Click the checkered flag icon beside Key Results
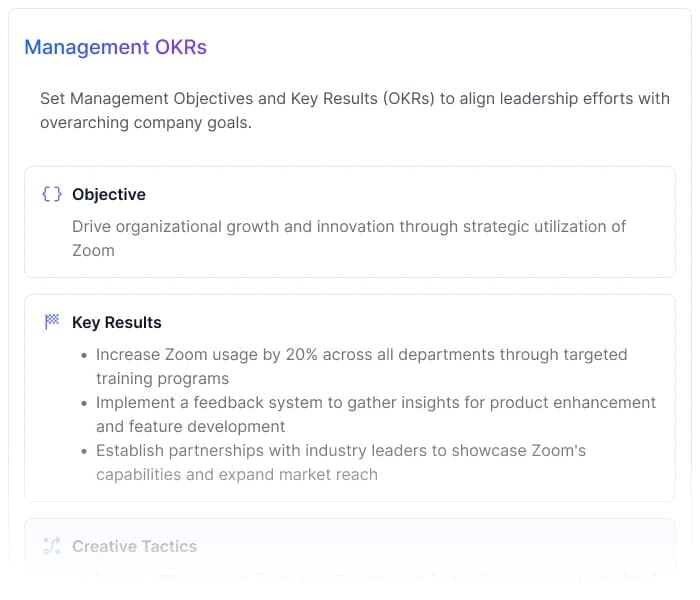Image resolution: width=700 pixels, height=600 pixels. (x=52, y=322)
